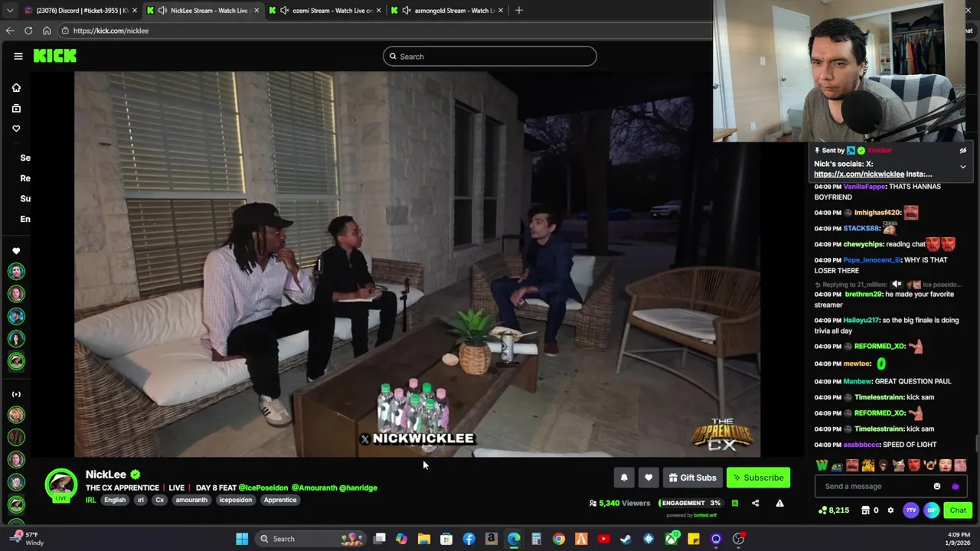Open @hanridge mention link
Image resolution: width=980 pixels, height=551 pixels.
[358, 487]
